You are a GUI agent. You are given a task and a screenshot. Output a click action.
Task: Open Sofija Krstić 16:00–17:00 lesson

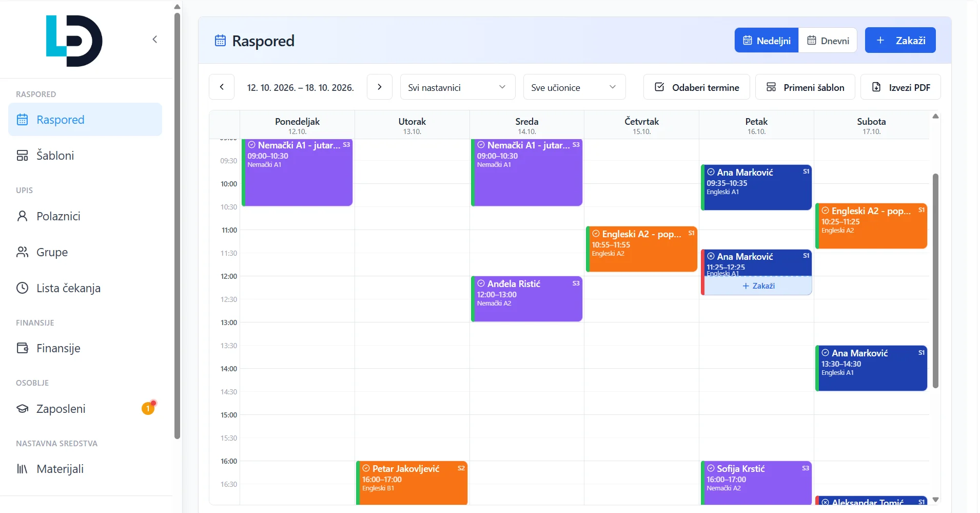pos(756,483)
